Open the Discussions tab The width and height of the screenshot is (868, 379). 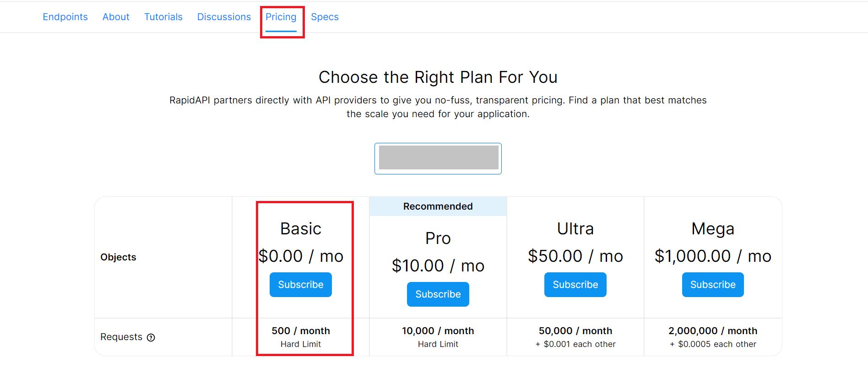(224, 17)
